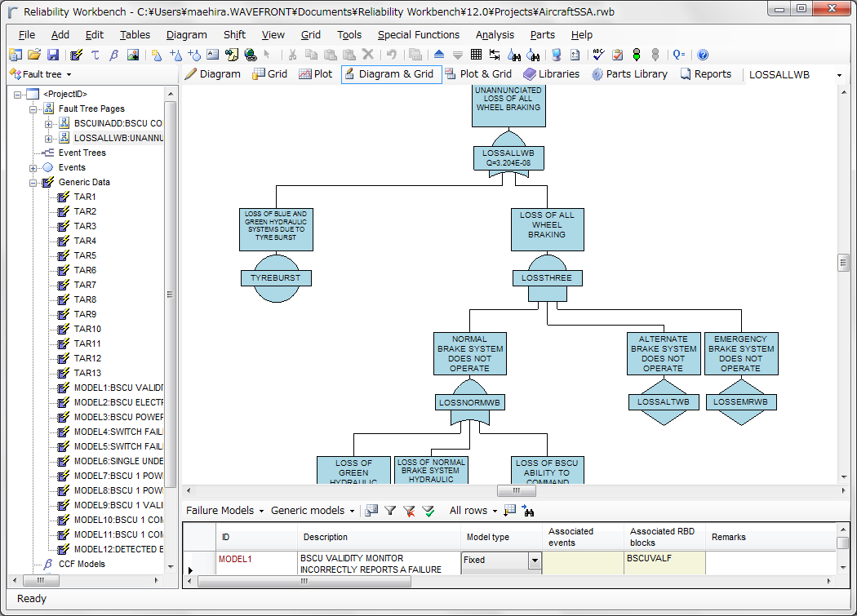Click the add text label toolbar icon
The height and width of the screenshot is (616, 857).
[x=212, y=55]
